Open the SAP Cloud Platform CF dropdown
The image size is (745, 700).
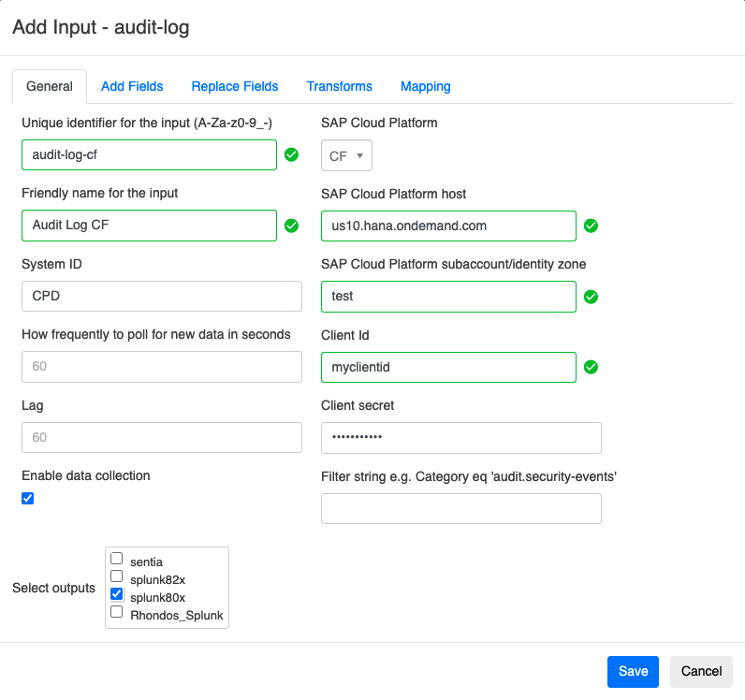click(x=346, y=156)
